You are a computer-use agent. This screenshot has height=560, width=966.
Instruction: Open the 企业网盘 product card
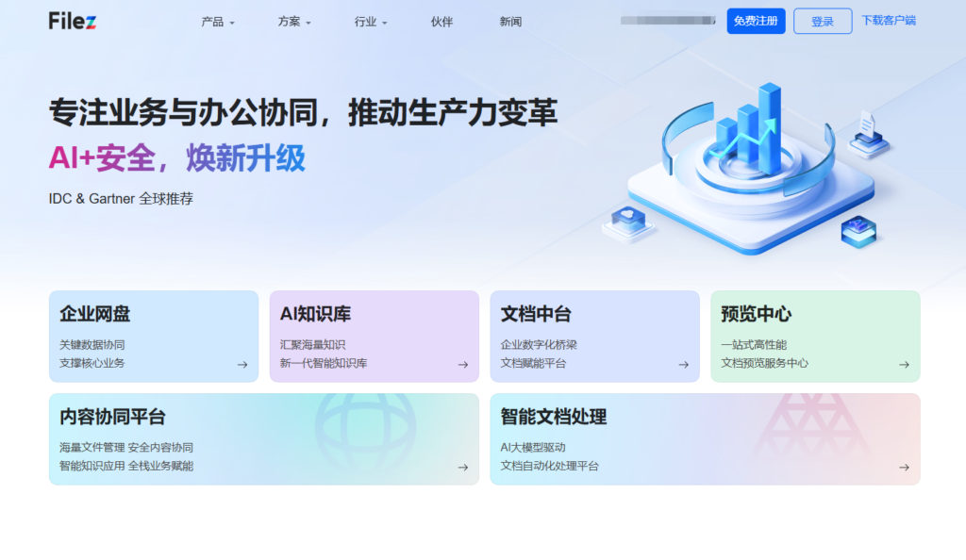tap(154, 335)
